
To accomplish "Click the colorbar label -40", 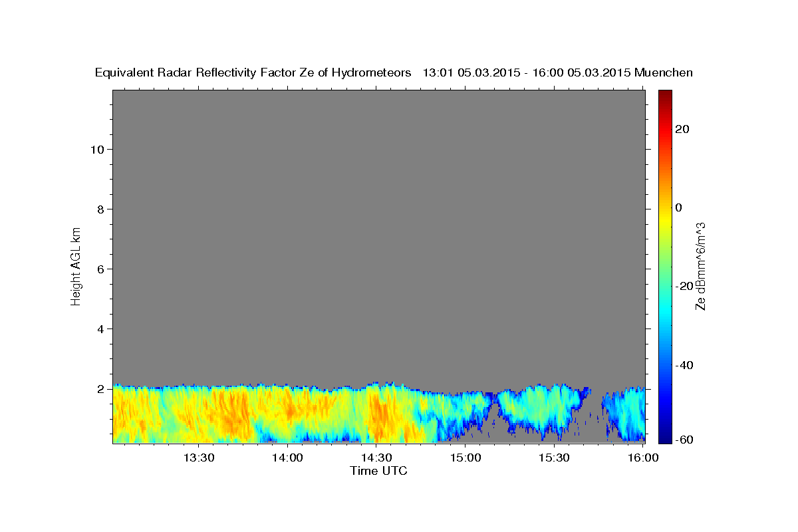I will click(684, 365).
